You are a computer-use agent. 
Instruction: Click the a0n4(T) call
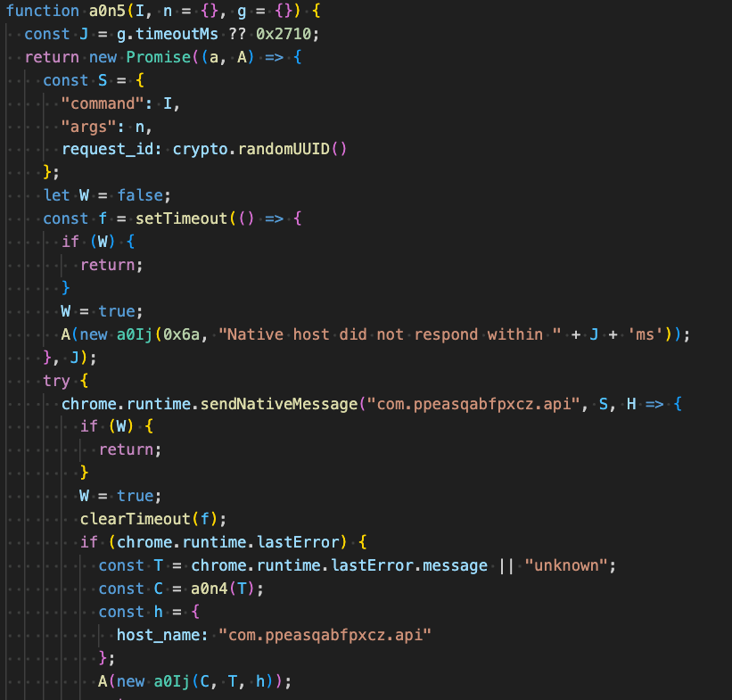tap(223, 589)
